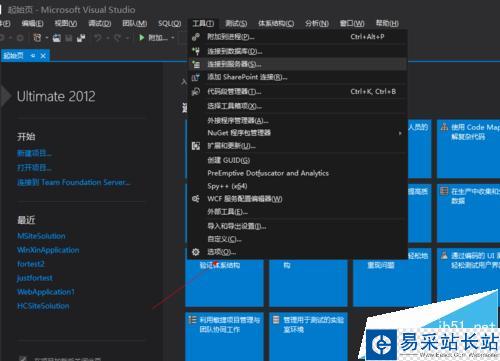Click the Redo toolbar icon
The image size is (500, 361).
pos(117,38)
